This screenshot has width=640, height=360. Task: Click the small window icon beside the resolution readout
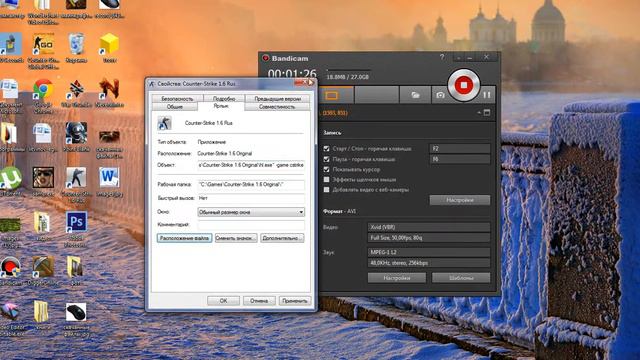coord(487,113)
